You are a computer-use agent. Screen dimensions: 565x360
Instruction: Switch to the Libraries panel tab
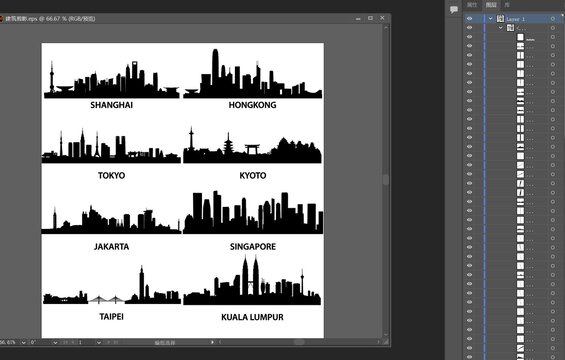pyautogui.click(x=507, y=5)
